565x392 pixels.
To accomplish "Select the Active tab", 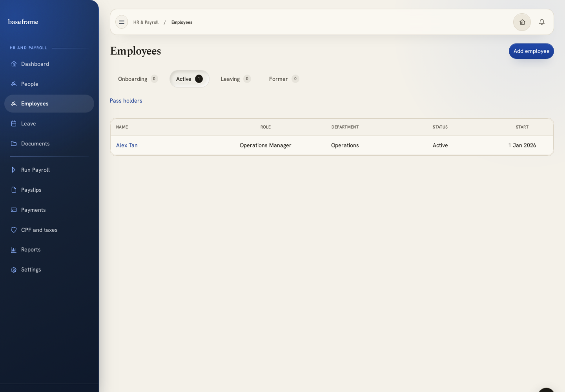I will click(x=189, y=79).
